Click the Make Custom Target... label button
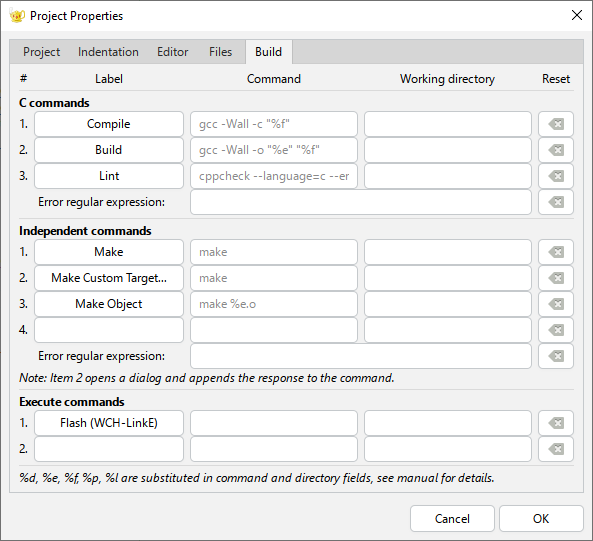The image size is (593, 541). [109, 278]
